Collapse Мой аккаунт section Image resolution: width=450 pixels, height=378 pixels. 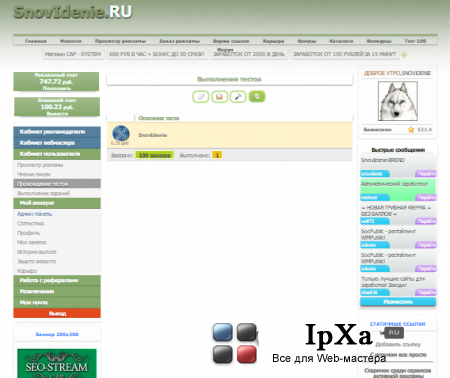[x=57, y=203]
